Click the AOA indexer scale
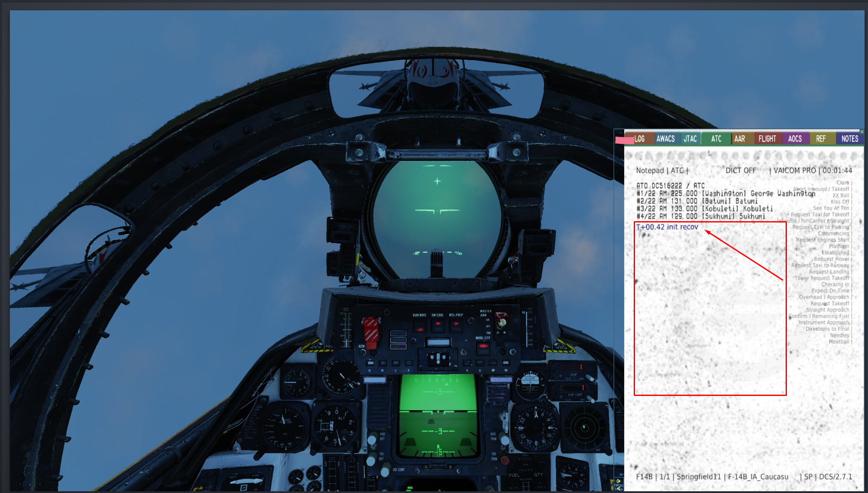Viewport: 868px width, 493px height. tap(346, 328)
